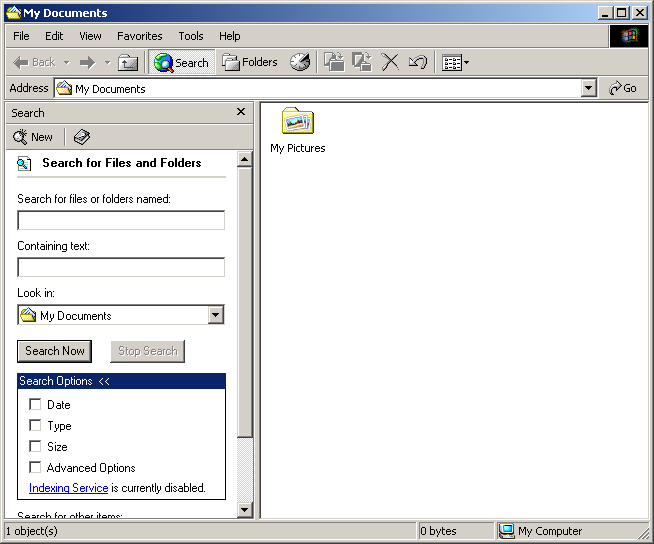Click the Undo toolbar icon
The width and height of the screenshot is (654, 544).
tap(417, 62)
